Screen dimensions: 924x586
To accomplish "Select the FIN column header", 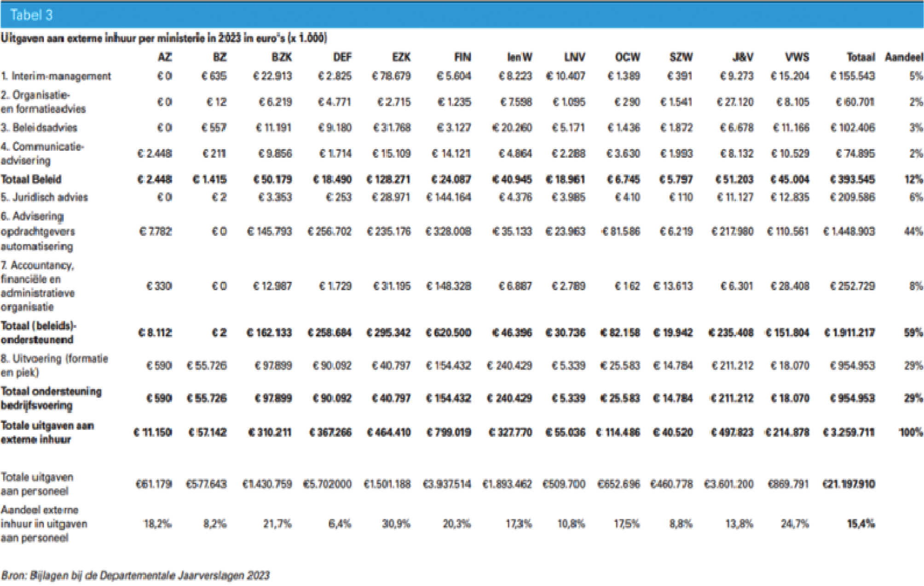I will pyautogui.click(x=462, y=57).
